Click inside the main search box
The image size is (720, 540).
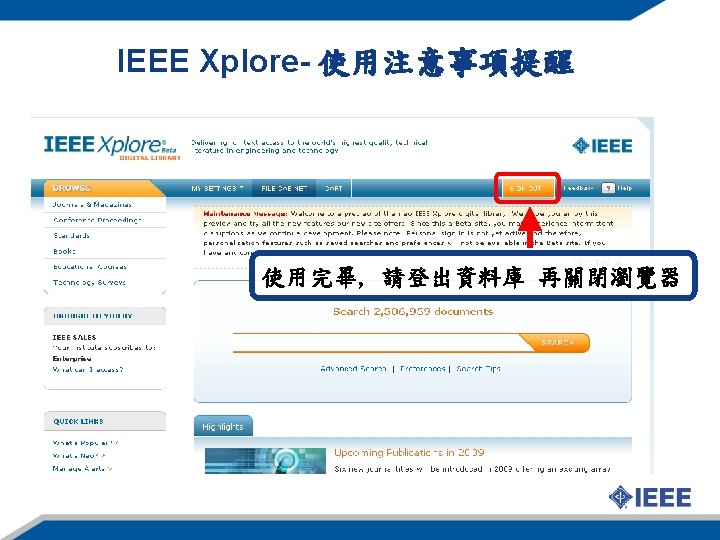[x=377, y=343]
